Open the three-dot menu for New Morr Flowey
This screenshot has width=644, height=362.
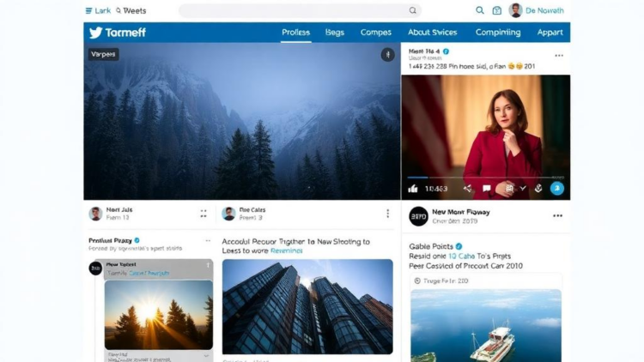tap(557, 216)
